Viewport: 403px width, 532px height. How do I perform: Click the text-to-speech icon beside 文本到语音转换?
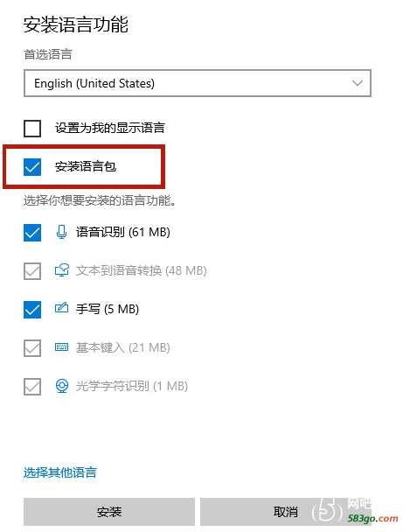tap(62, 270)
